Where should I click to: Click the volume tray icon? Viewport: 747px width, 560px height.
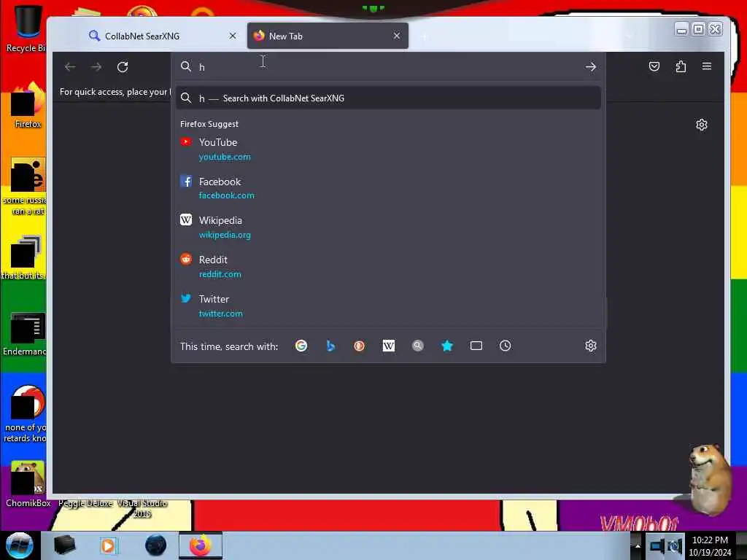coord(675,545)
